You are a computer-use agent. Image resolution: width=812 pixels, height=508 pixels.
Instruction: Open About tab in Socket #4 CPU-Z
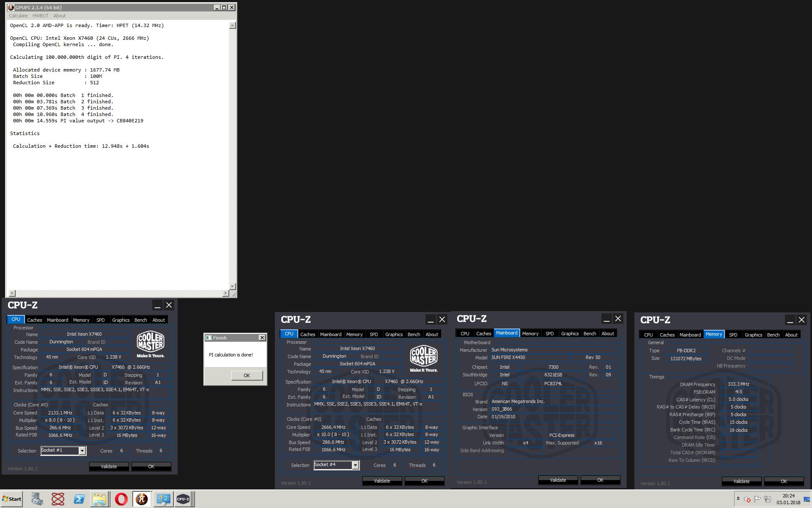tap(432, 334)
